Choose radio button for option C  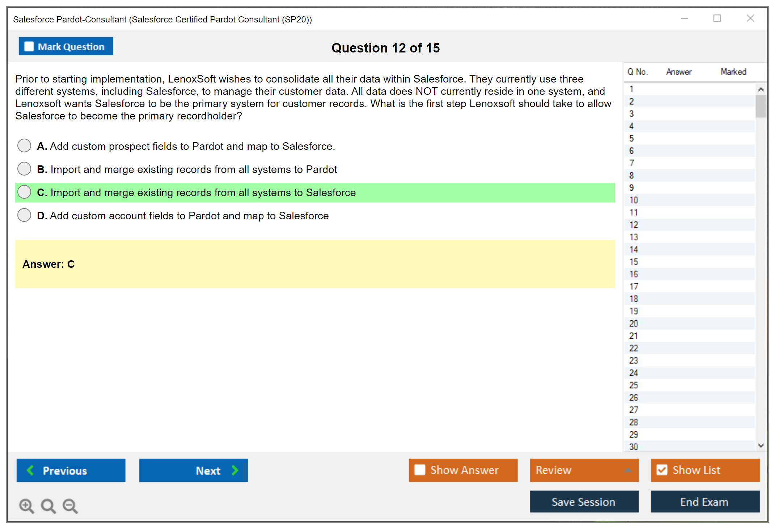pyautogui.click(x=24, y=192)
